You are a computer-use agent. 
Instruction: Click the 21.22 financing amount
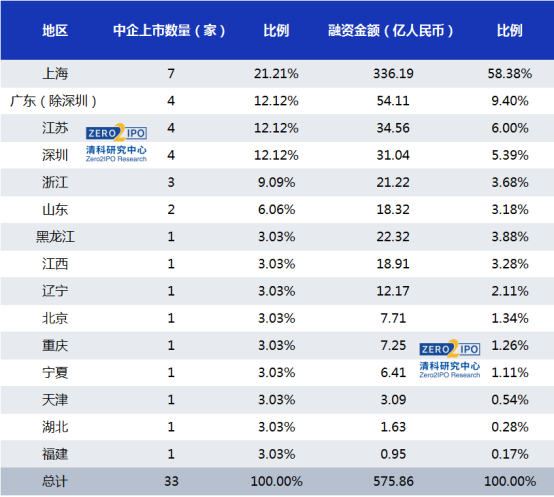click(x=393, y=183)
